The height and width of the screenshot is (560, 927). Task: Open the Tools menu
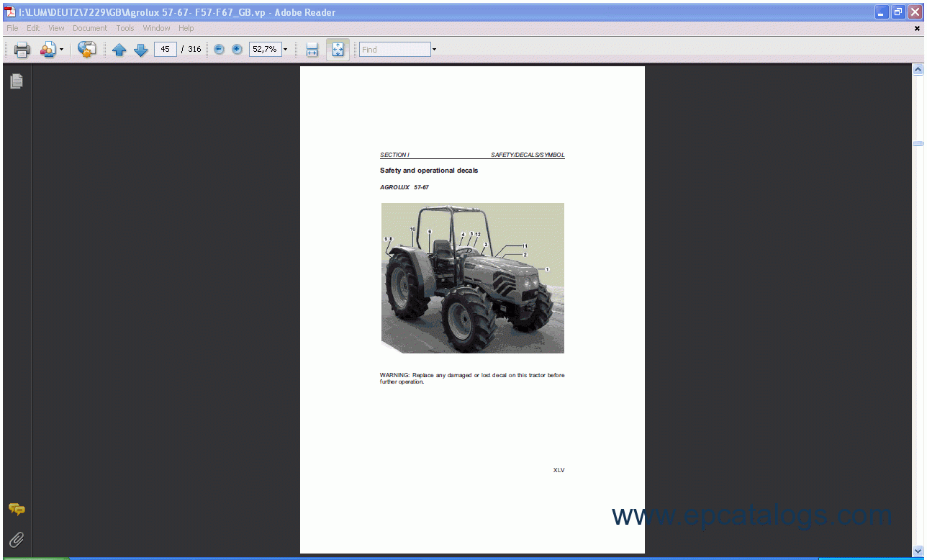pos(125,28)
